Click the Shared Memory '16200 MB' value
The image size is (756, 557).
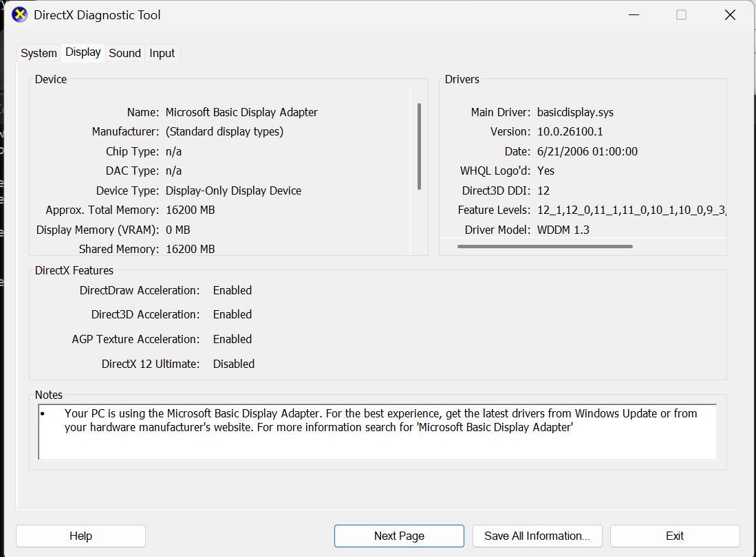[191, 249]
